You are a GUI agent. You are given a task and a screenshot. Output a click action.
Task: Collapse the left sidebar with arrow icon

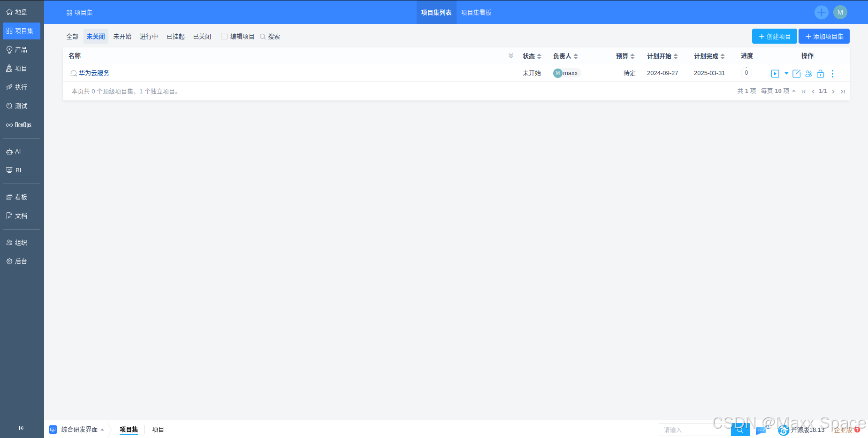(21, 428)
